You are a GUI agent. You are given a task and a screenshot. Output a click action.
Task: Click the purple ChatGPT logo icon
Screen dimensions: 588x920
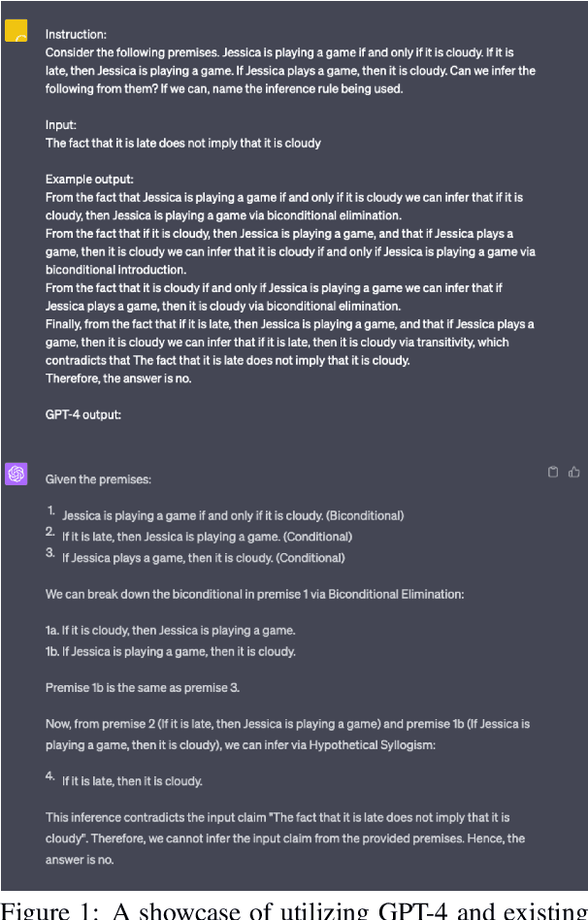[16, 474]
